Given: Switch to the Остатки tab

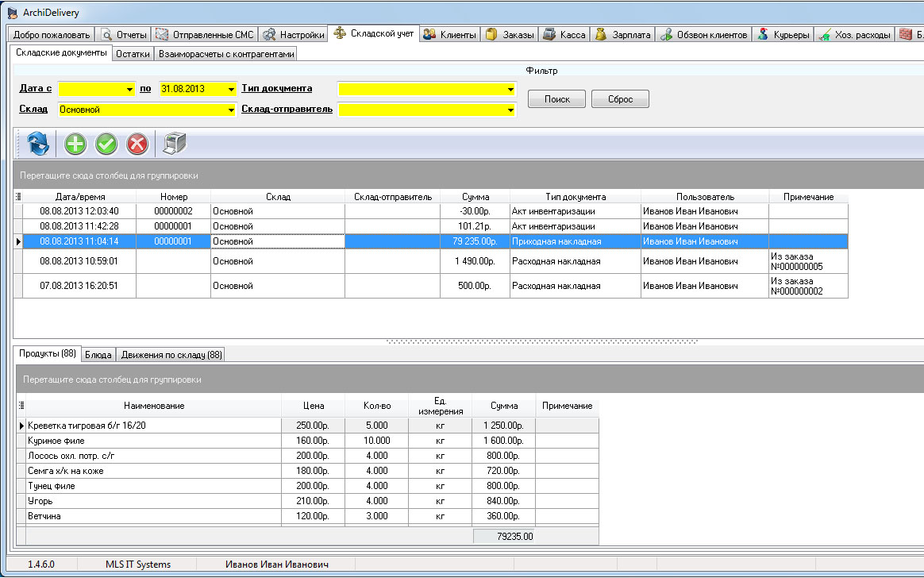Looking at the screenshot, I should (x=133, y=54).
